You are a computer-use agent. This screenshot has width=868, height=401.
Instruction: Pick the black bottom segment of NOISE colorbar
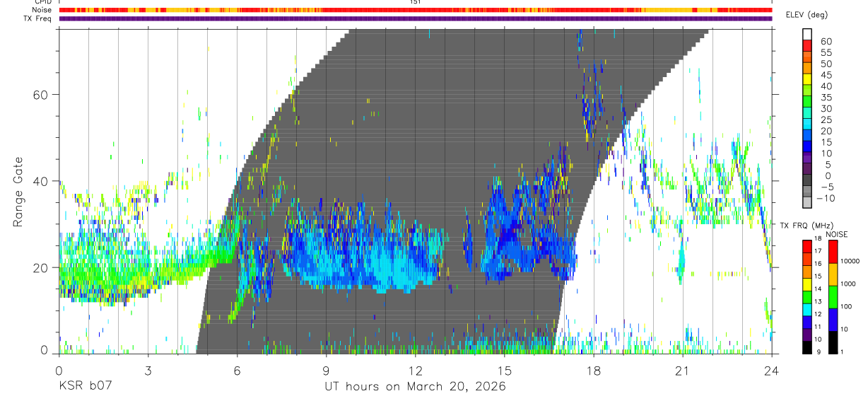coord(833,343)
